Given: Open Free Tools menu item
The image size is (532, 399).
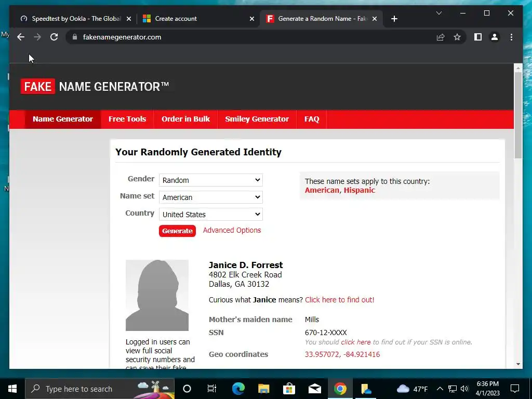Looking at the screenshot, I should click(127, 119).
